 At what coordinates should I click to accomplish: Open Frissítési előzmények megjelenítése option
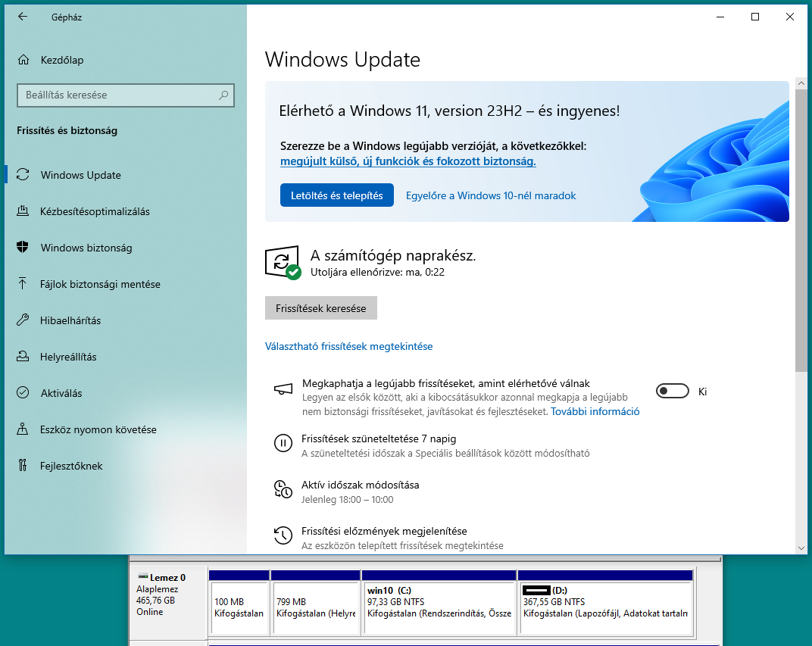(x=384, y=531)
